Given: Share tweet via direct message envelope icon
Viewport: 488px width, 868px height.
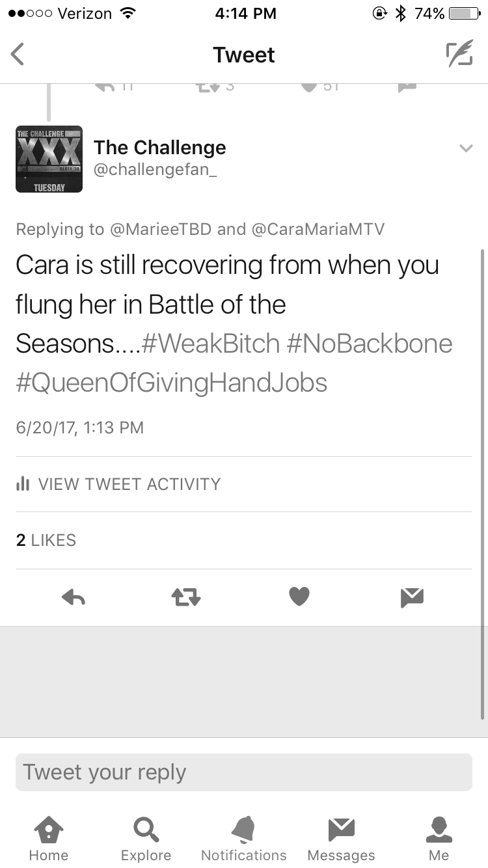Looking at the screenshot, I should click(413, 597).
